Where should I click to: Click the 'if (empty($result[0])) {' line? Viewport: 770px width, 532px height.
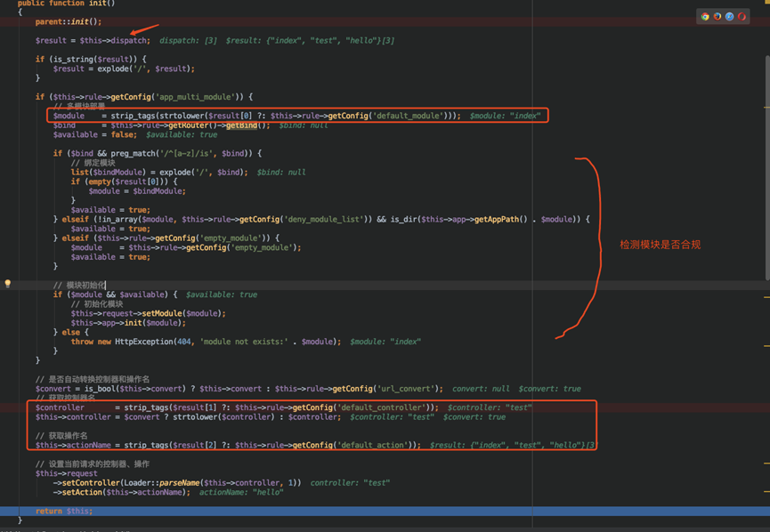pyautogui.click(x=124, y=181)
